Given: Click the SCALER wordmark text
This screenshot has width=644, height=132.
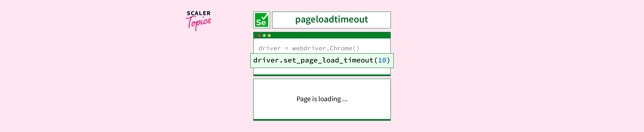Looking at the screenshot, I should tap(199, 13).
